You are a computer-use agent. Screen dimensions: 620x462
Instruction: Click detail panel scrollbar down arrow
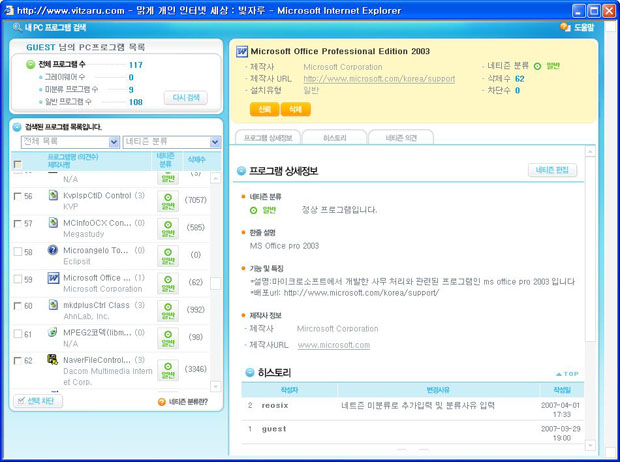pyautogui.click(x=590, y=445)
